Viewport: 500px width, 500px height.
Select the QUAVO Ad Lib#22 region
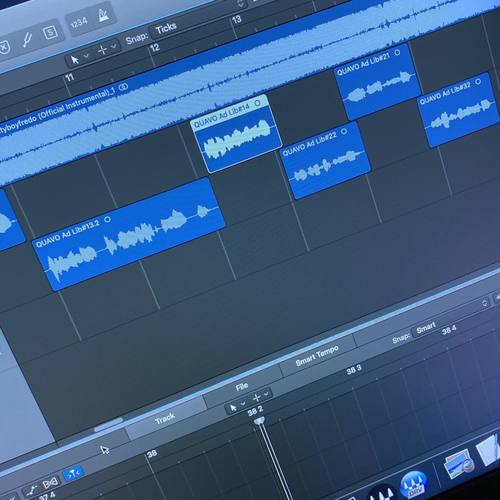tap(326, 160)
